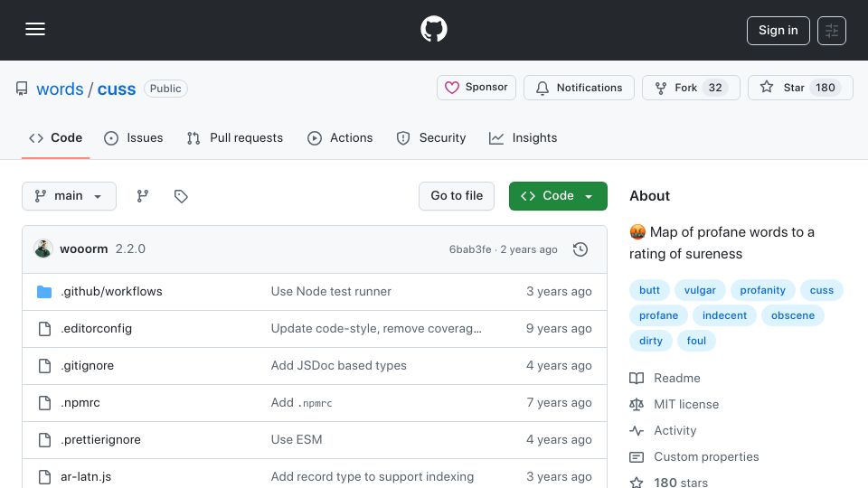Open the Pull requests tab
868x488 pixels.
[235, 137]
